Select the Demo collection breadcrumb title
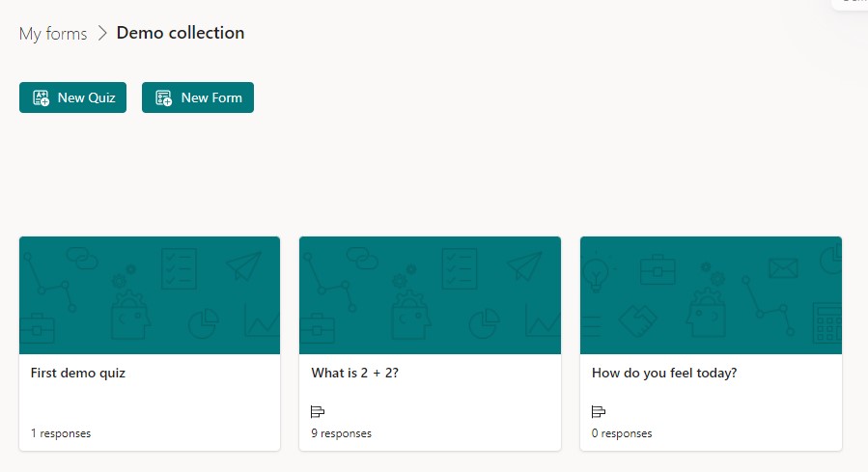The image size is (868, 472). tap(181, 33)
